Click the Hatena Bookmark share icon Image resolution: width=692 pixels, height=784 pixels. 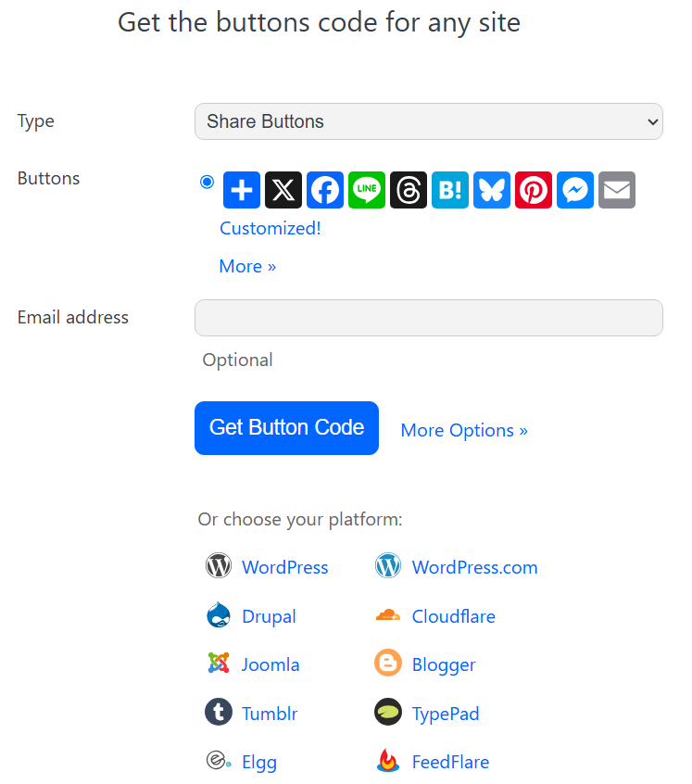coord(449,190)
